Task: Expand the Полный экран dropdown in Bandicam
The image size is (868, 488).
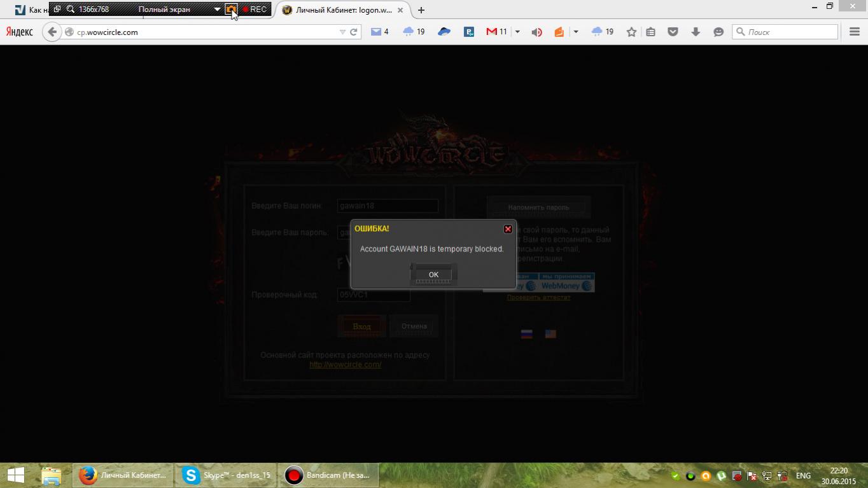Action: tap(217, 10)
